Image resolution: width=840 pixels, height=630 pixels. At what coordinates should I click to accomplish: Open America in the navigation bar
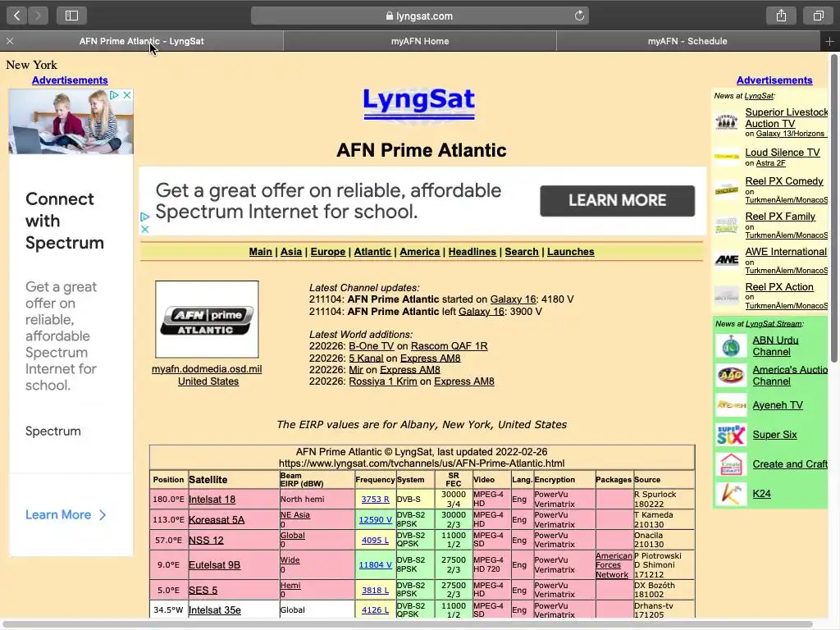(x=419, y=252)
